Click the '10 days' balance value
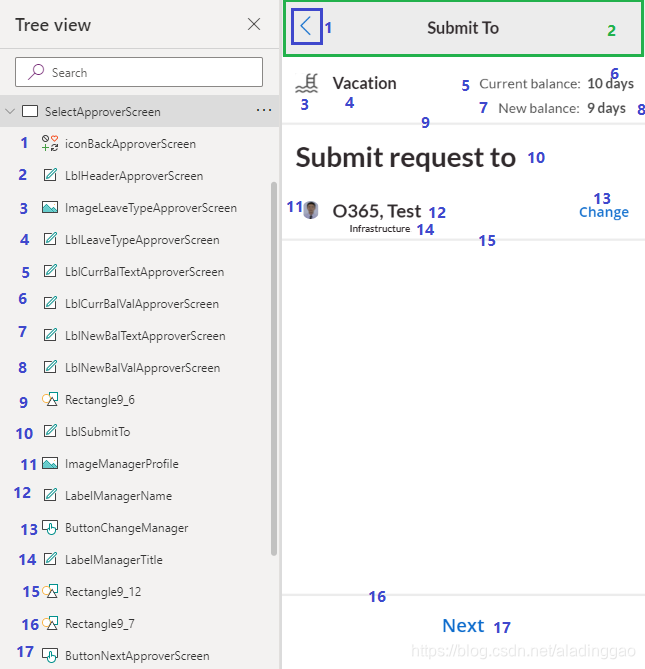This screenshot has width=645, height=669. click(610, 84)
